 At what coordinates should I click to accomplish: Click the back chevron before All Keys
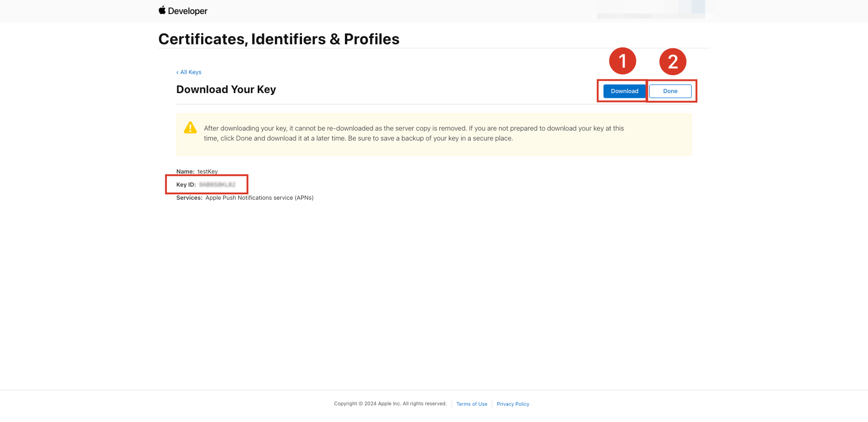pos(177,72)
